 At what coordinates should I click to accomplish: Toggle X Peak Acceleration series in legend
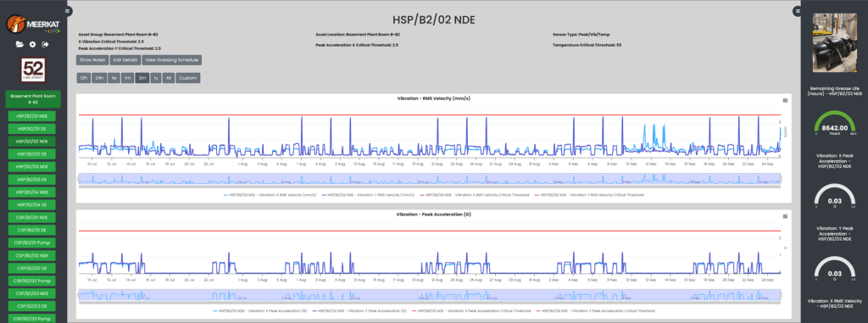pos(260,311)
